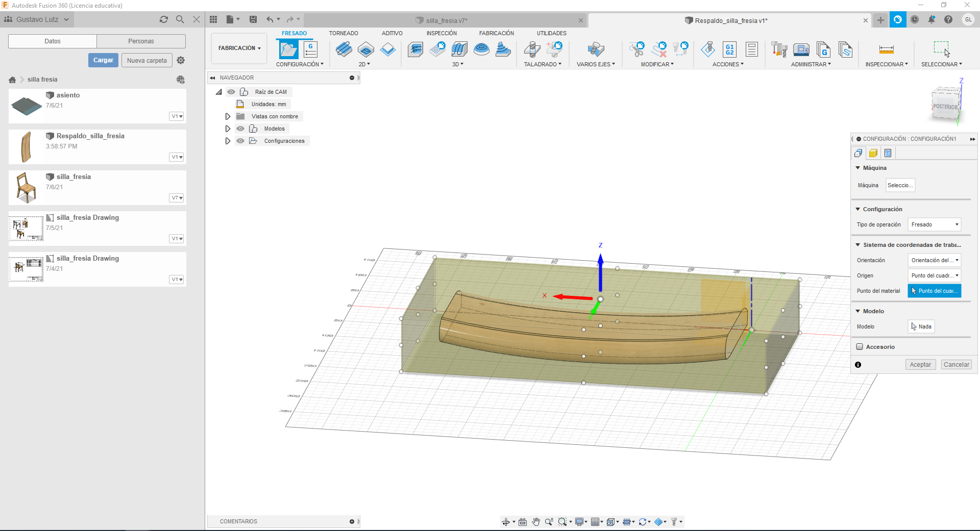Open the job status clock icon

(915, 19)
